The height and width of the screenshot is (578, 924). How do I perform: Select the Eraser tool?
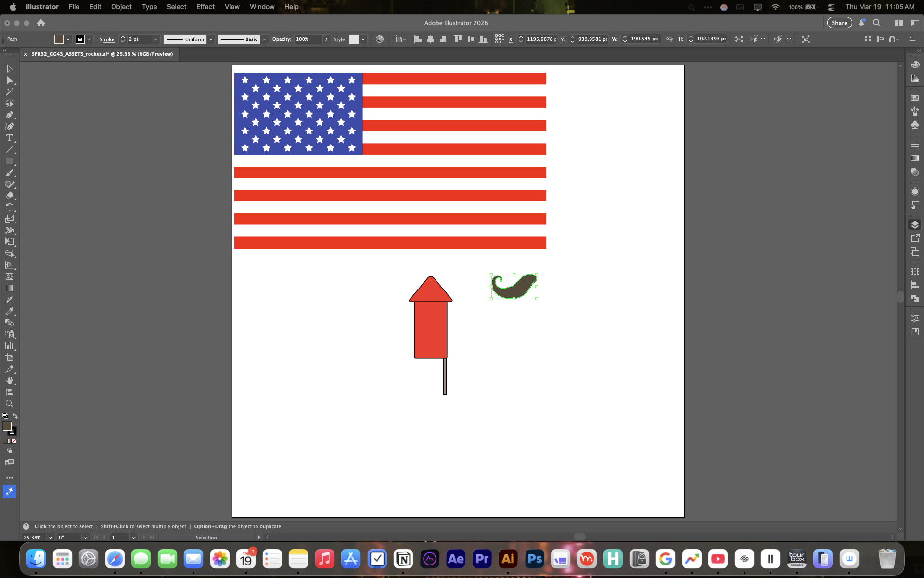9,196
